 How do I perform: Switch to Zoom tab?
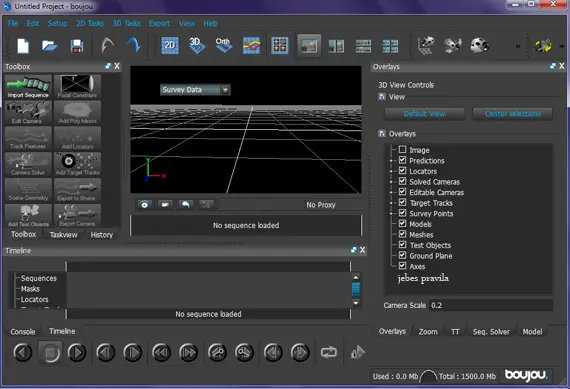pyautogui.click(x=428, y=332)
